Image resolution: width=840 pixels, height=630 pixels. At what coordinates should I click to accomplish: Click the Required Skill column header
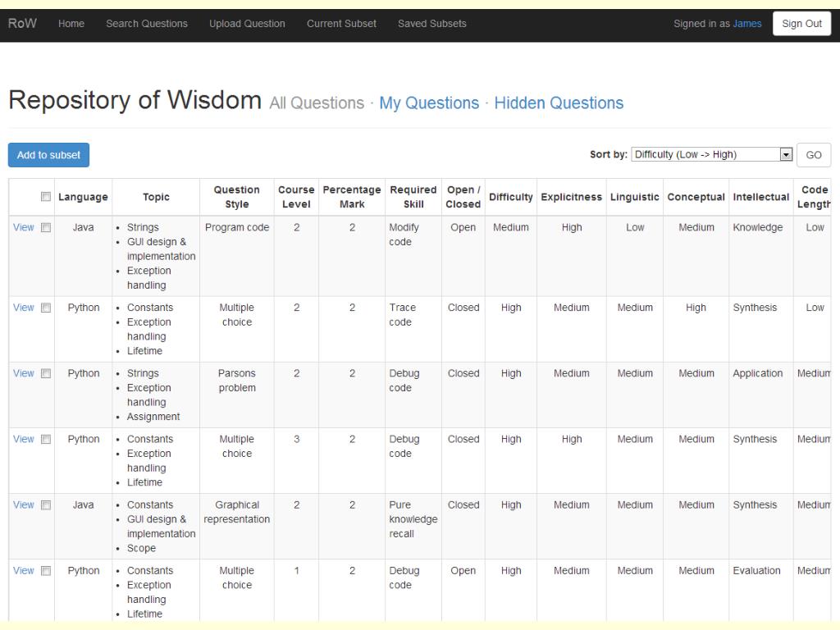coord(413,197)
